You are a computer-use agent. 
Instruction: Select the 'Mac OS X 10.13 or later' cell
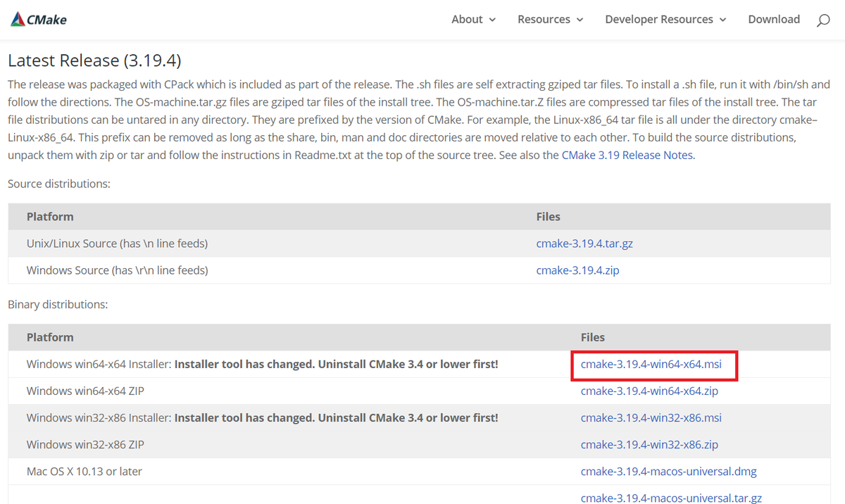pos(84,472)
